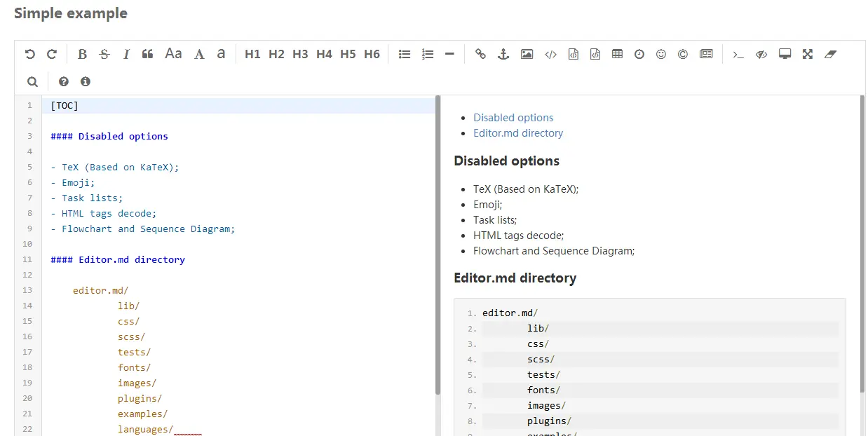Undo the last edit

pyautogui.click(x=29, y=54)
